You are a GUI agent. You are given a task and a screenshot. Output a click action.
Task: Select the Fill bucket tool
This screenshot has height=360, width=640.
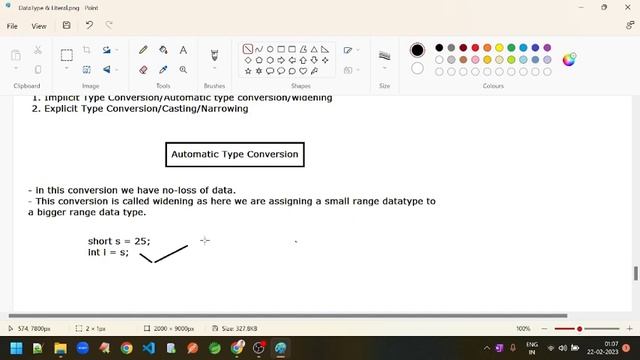point(163,50)
